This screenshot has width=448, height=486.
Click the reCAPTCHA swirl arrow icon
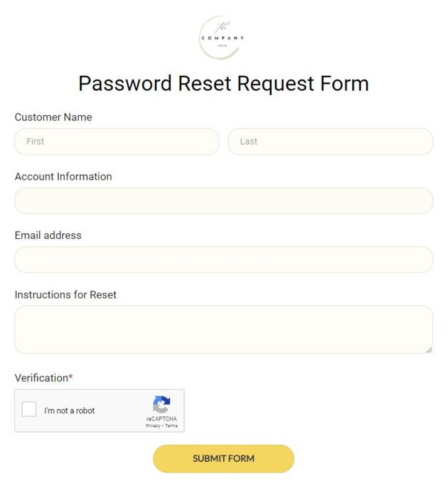click(160, 405)
